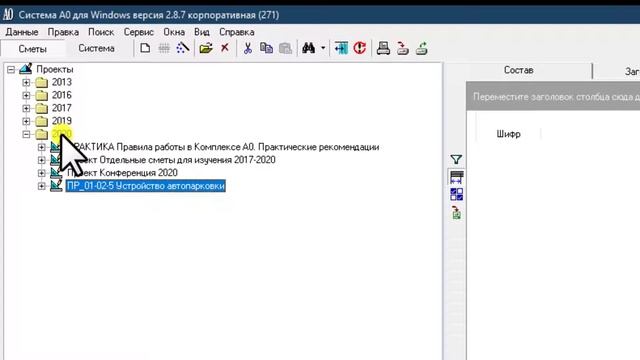Click the column grouping area Переместите заголовок
640x360 pixels.
pyautogui.click(x=553, y=97)
